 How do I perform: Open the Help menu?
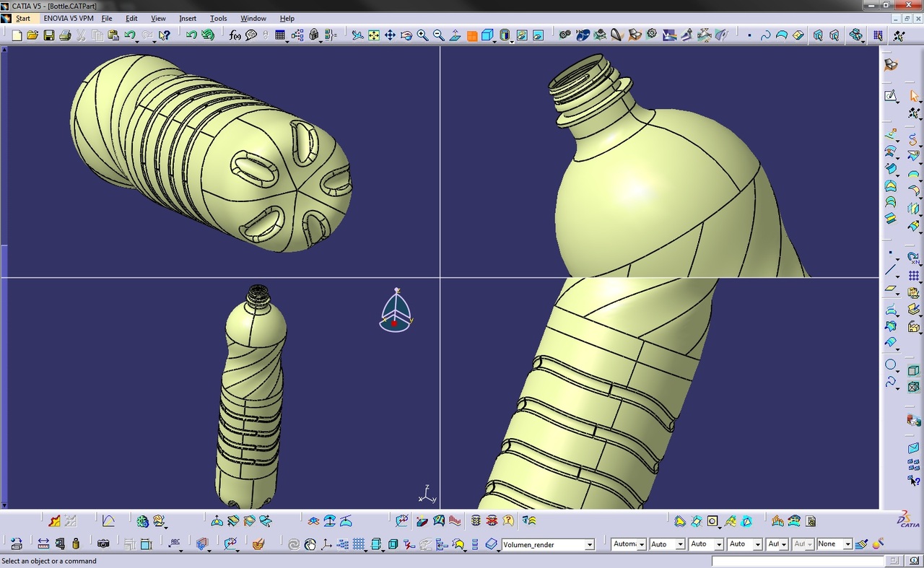coord(287,18)
